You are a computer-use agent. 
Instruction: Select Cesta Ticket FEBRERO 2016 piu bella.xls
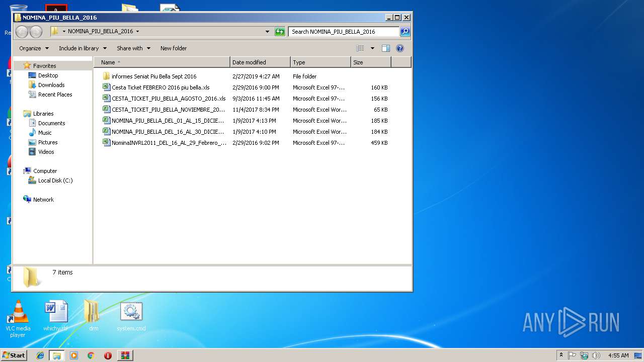point(160,87)
